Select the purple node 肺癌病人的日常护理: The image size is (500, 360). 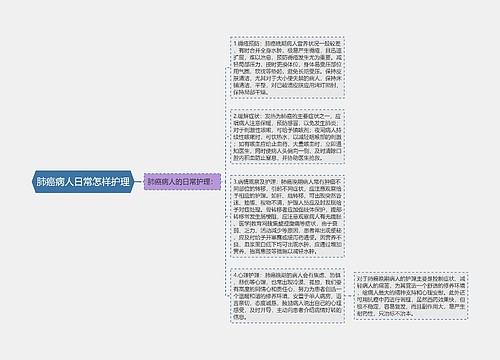click(x=182, y=182)
